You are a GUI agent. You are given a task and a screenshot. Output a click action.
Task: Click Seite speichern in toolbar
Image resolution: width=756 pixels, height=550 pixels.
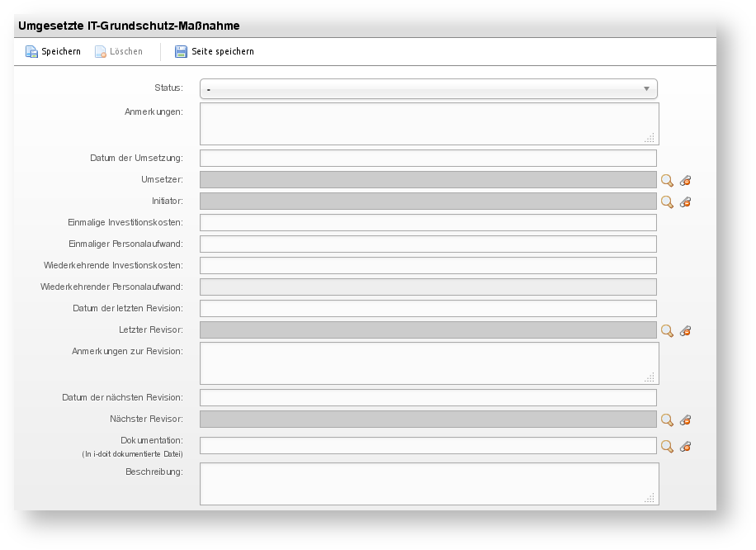point(214,51)
